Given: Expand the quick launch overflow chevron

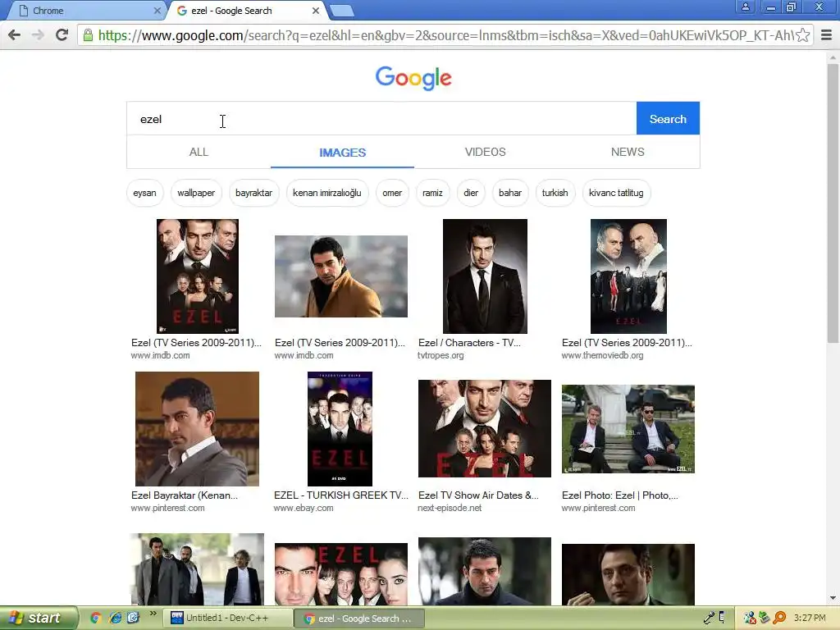Looking at the screenshot, I should [x=153, y=614].
